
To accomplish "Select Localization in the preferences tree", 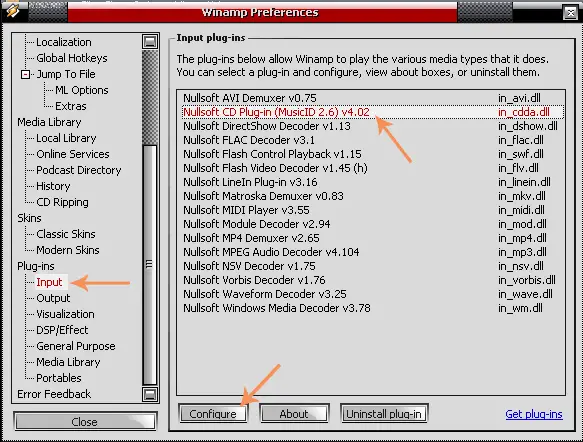I will [64, 42].
